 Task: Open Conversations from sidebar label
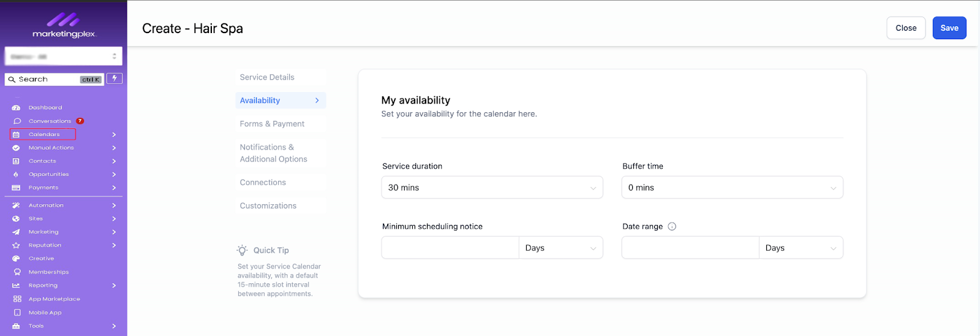[50, 121]
